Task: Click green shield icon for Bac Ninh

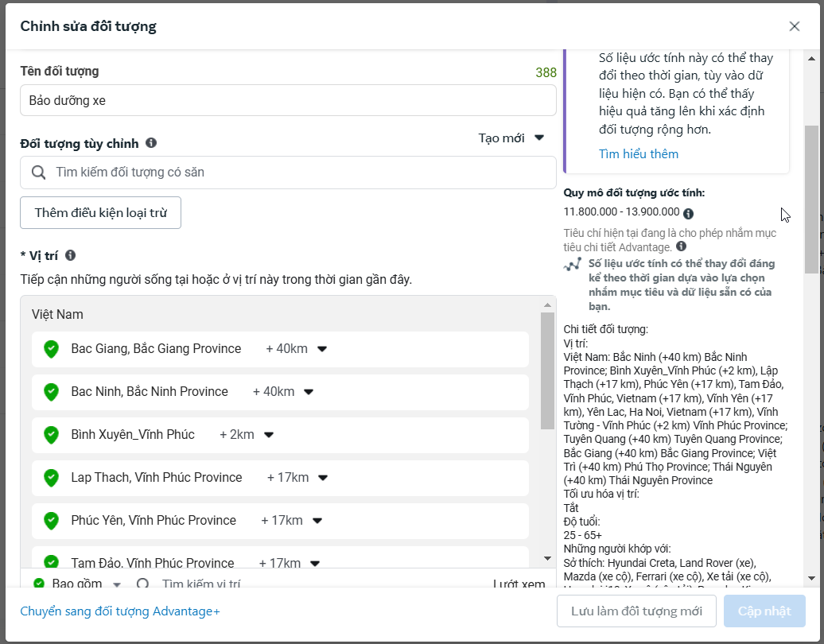Action: click(51, 392)
